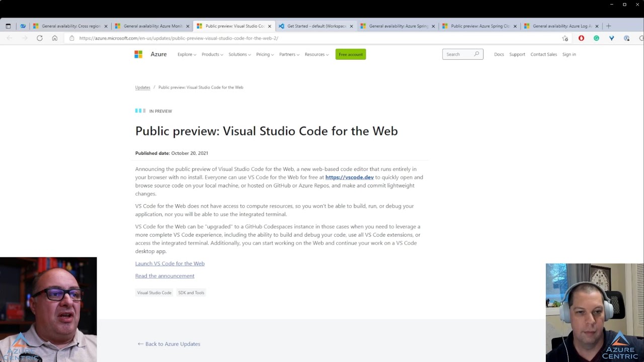
Task: Click Read the announcement link
Action: tap(165, 276)
